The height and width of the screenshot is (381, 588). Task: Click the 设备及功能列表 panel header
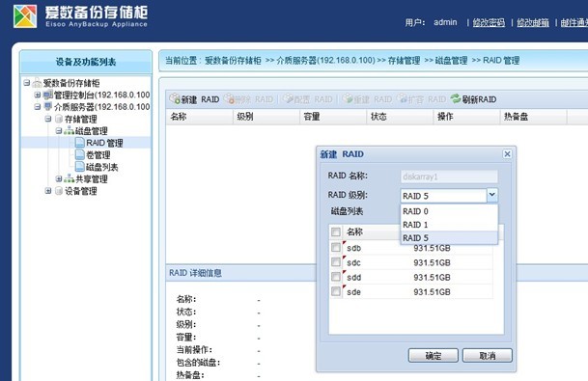(86, 62)
